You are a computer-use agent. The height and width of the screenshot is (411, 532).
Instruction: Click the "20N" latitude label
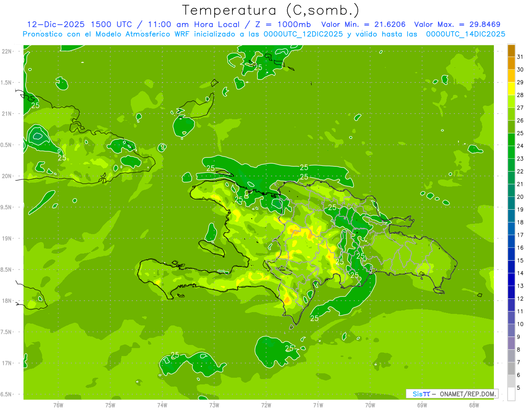(7, 176)
